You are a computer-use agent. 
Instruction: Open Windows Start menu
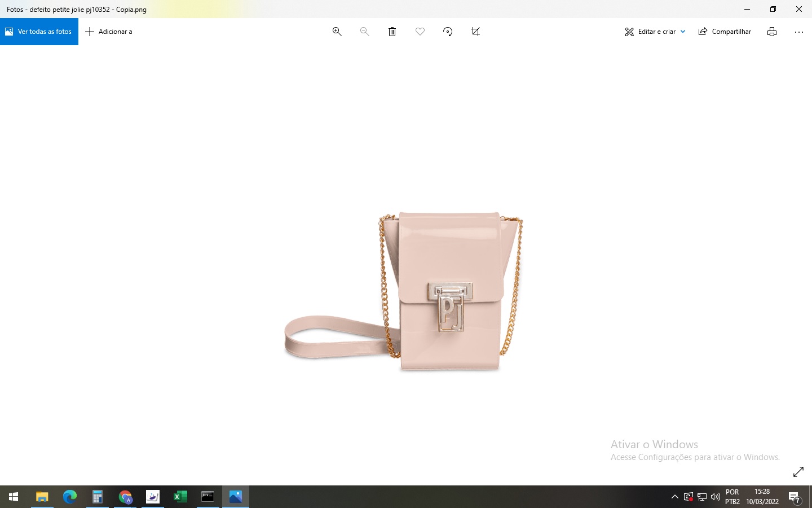tap(14, 497)
